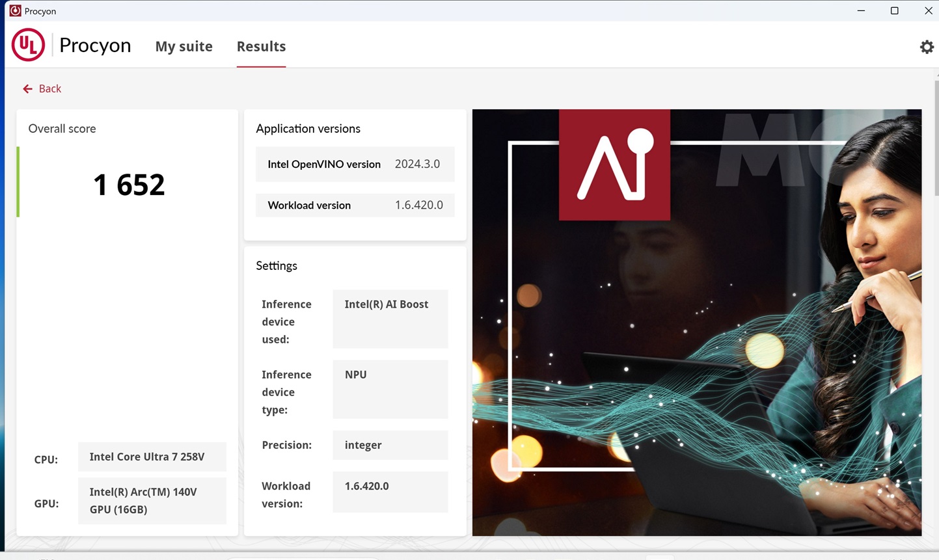Click the Procyon icon in the title bar

coord(14,11)
